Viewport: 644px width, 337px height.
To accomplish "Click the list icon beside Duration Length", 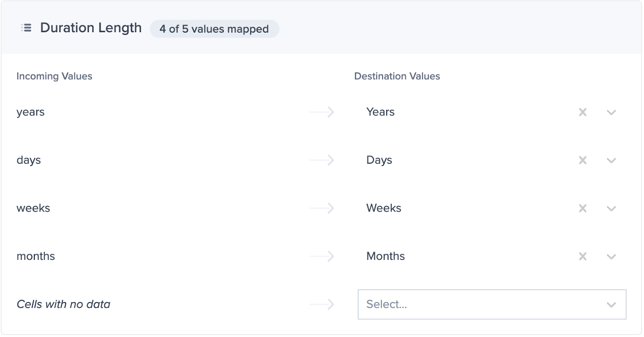I will point(25,28).
